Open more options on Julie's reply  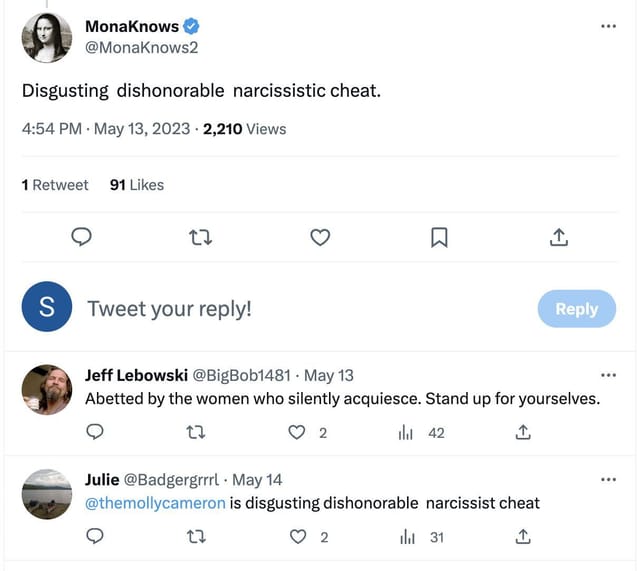(x=609, y=479)
